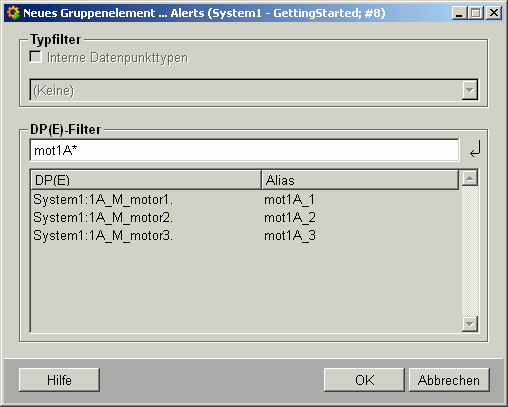Click alias mot1A_1 in the list
This screenshot has width=508, height=407.
pyautogui.click(x=289, y=200)
